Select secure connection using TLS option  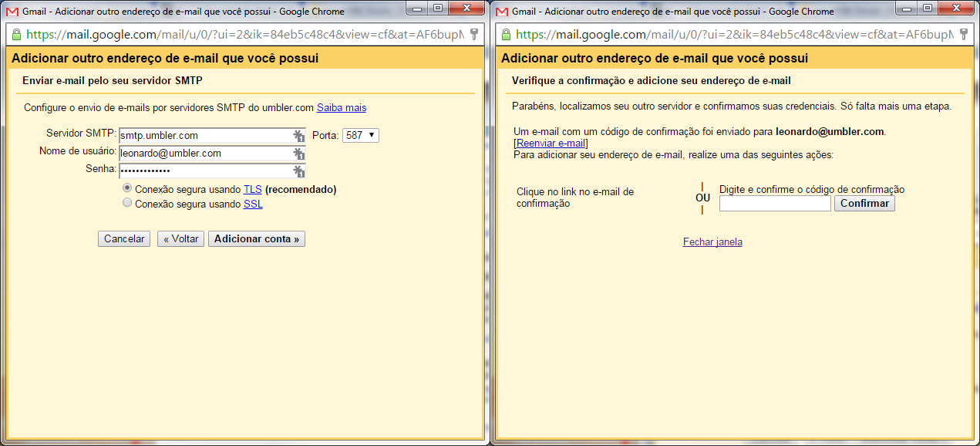(x=127, y=189)
